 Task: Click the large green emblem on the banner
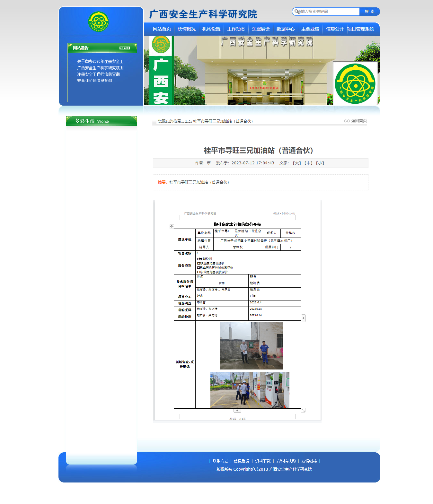click(x=355, y=84)
